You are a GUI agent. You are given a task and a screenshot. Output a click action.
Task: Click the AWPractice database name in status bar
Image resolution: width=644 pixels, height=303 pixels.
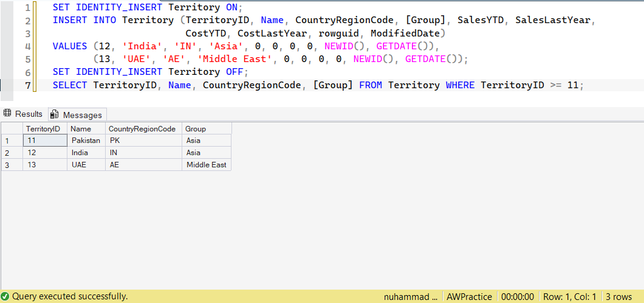coord(469,296)
